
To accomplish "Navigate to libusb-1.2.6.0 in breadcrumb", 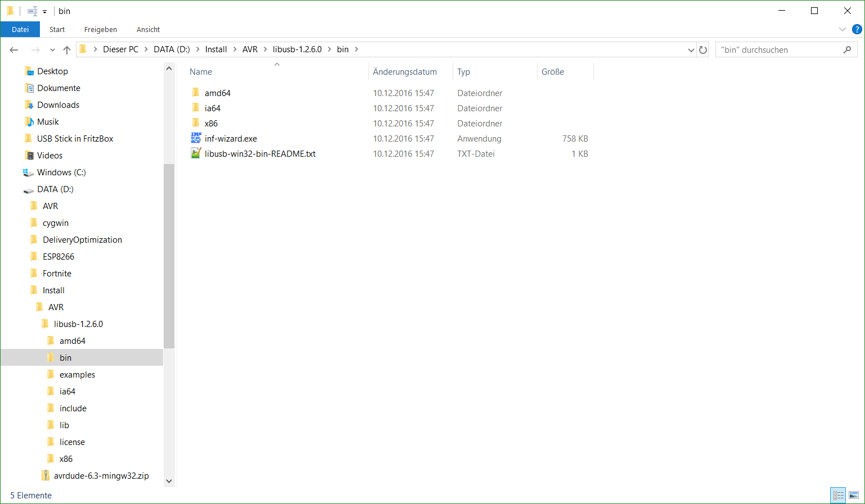I will pos(297,49).
